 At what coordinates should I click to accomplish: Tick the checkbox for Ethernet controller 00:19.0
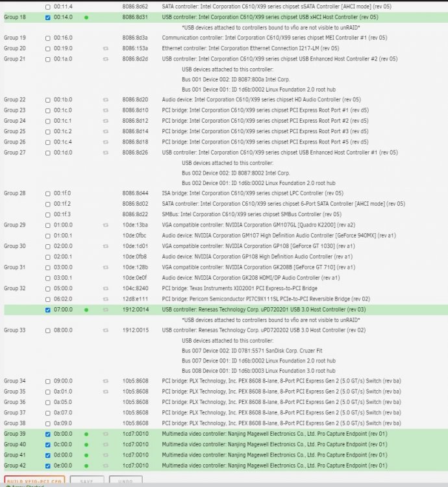pyautogui.click(x=48, y=49)
